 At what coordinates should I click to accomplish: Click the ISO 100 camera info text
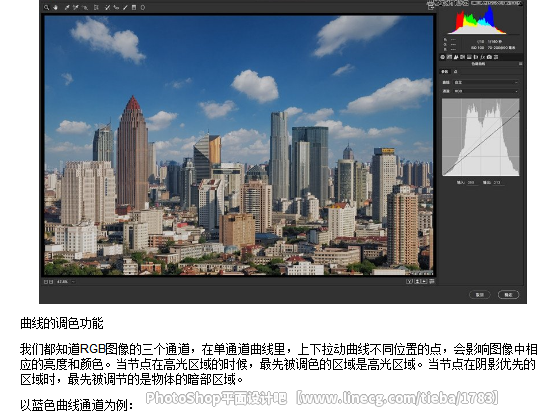[x=477, y=47]
